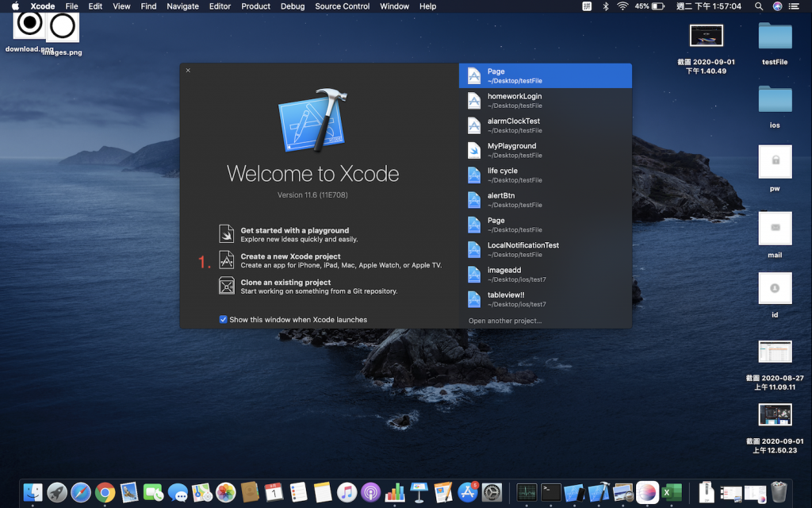Viewport: 812px width, 508px height.
Task: Click the Bluetooth status icon
Action: [605, 6]
